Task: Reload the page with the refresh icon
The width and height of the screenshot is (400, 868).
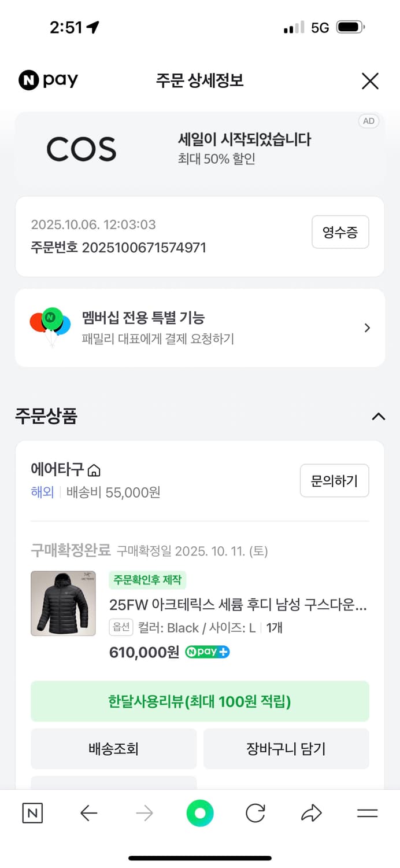Action: (255, 813)
